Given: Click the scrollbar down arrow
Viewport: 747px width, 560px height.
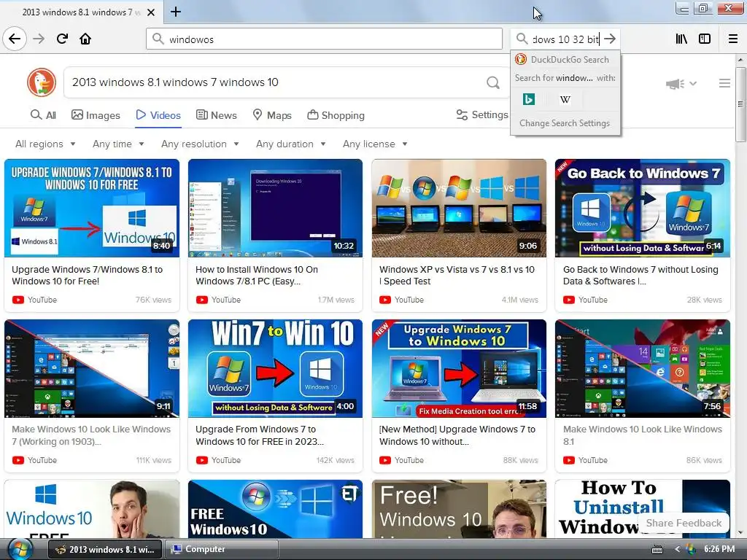Looking at the screenshot, I should [x=740, y=532].
